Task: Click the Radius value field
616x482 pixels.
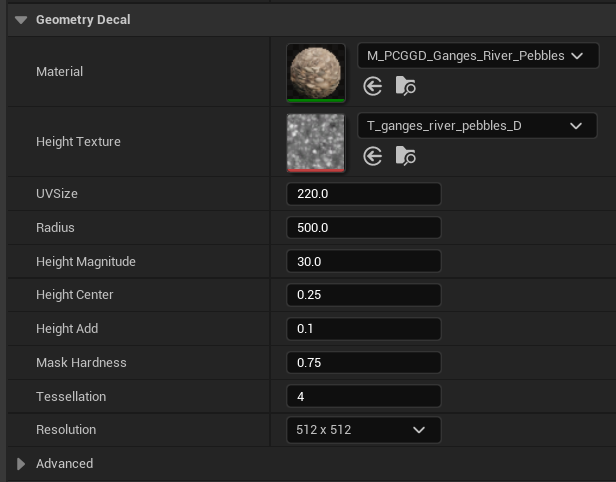Action: click(x=363, y=228)
